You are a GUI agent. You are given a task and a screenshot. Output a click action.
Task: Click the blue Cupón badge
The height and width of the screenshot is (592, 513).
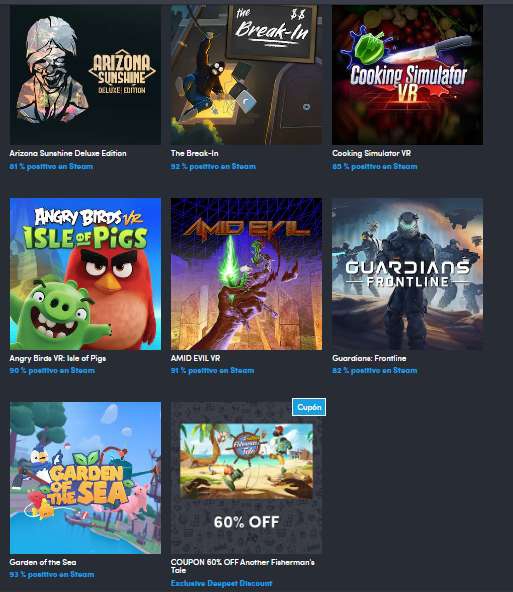coord(309,407)
